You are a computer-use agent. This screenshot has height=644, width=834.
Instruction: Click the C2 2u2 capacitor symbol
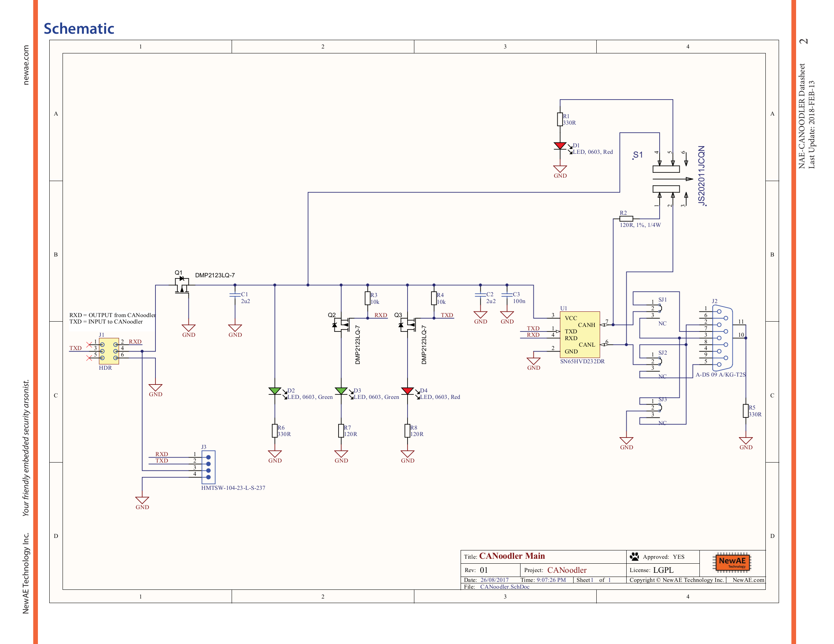(480, 295)
